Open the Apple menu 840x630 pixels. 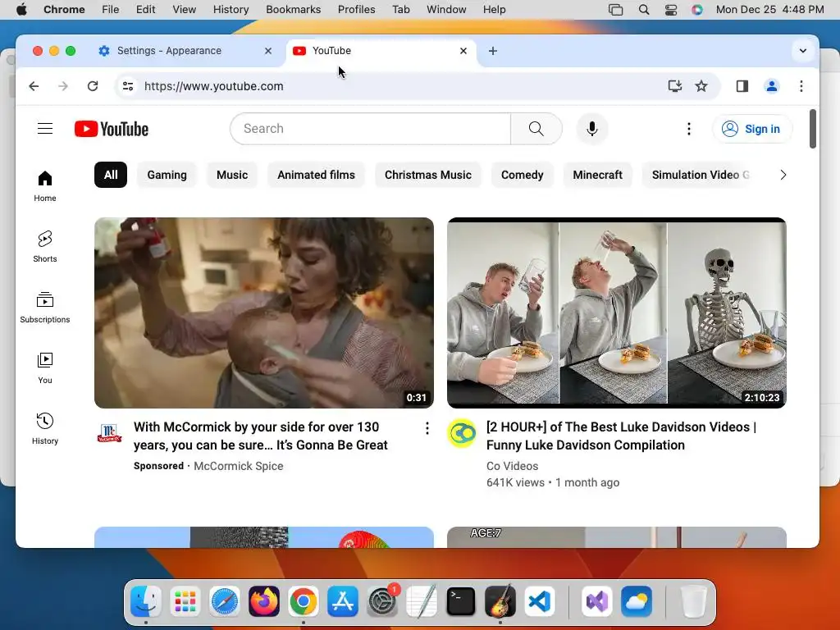click(x=21, y=10)
